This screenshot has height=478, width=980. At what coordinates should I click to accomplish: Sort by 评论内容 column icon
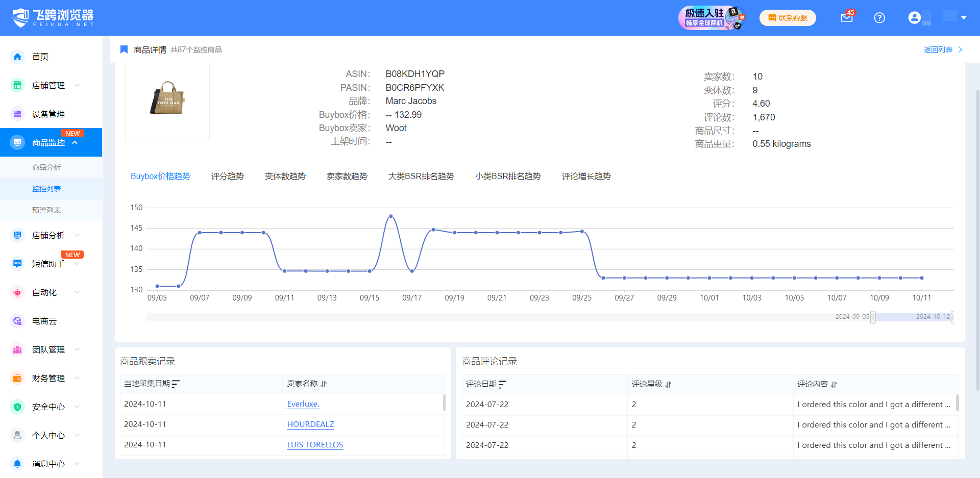click(834, 384)
